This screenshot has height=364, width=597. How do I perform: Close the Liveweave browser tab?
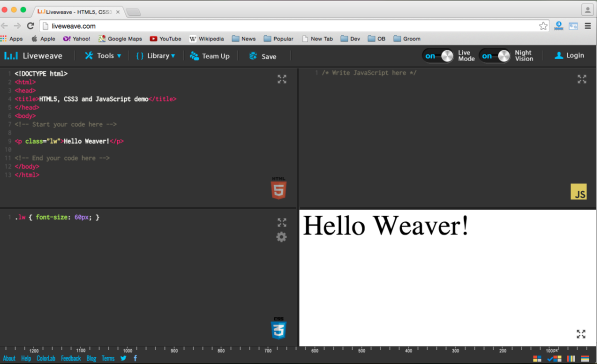coord(118,12)
